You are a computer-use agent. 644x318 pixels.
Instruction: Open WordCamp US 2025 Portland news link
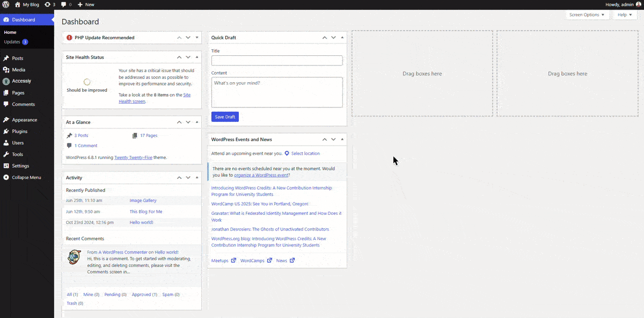click(260, 204)
